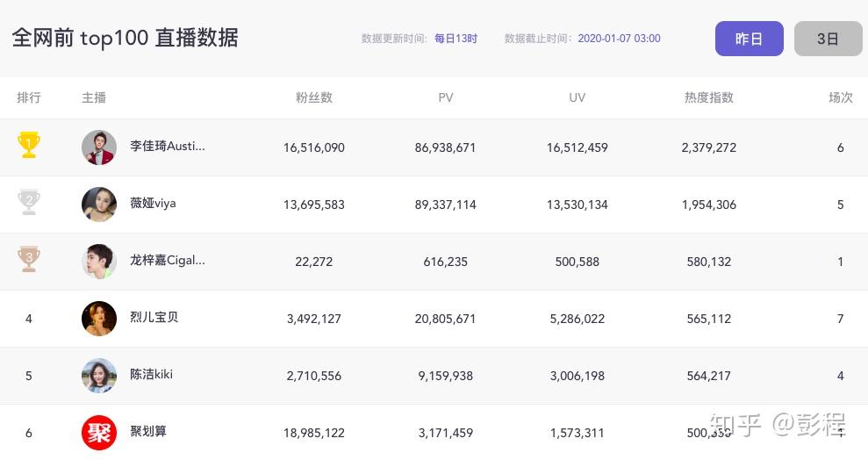Click 烈儿宝贝's avatar picture

coord(99,319)
